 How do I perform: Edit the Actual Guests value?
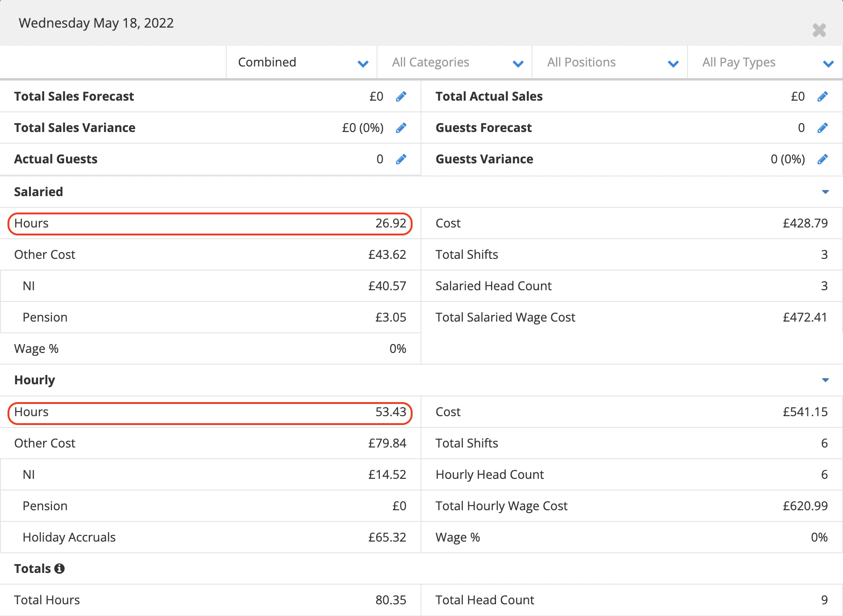[x=401, y=159]
